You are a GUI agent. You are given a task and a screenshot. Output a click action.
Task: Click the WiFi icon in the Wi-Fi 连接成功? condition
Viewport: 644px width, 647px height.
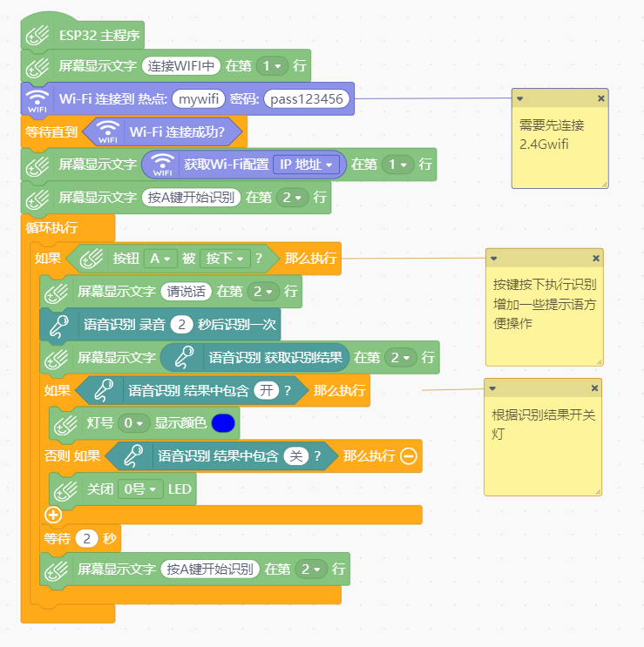tap(108, 132)
